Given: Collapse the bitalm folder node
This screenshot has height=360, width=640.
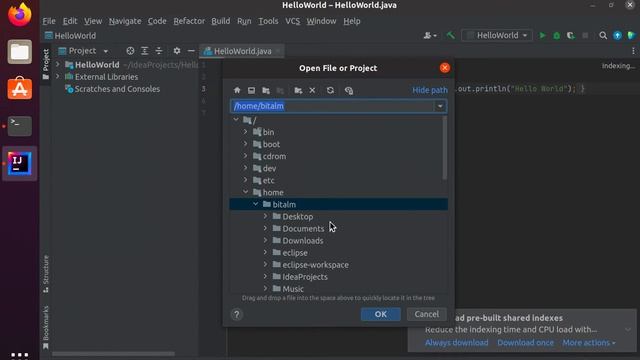Looking at the screenshot, I should (256, 204).
